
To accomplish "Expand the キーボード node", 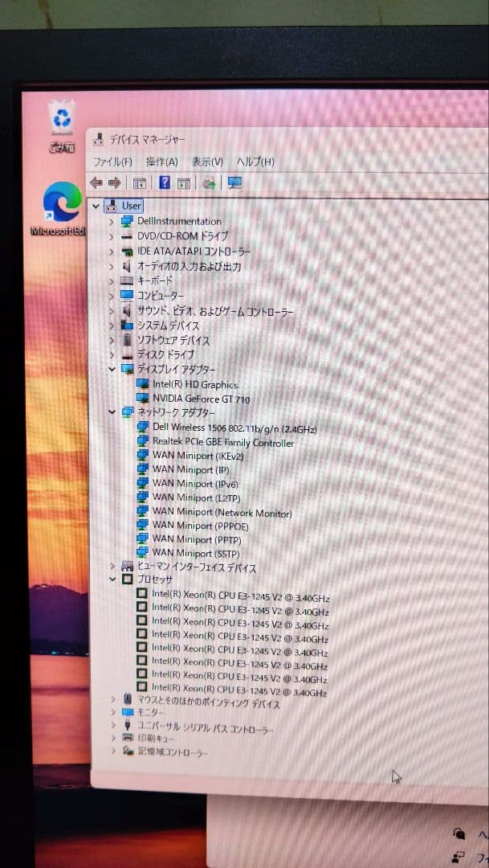I will (111, 281).
